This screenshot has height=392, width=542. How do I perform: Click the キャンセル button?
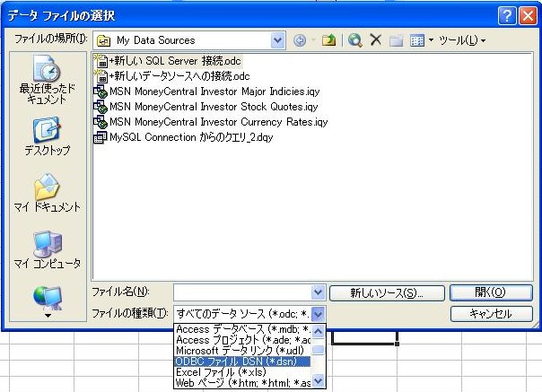[491, 314]
